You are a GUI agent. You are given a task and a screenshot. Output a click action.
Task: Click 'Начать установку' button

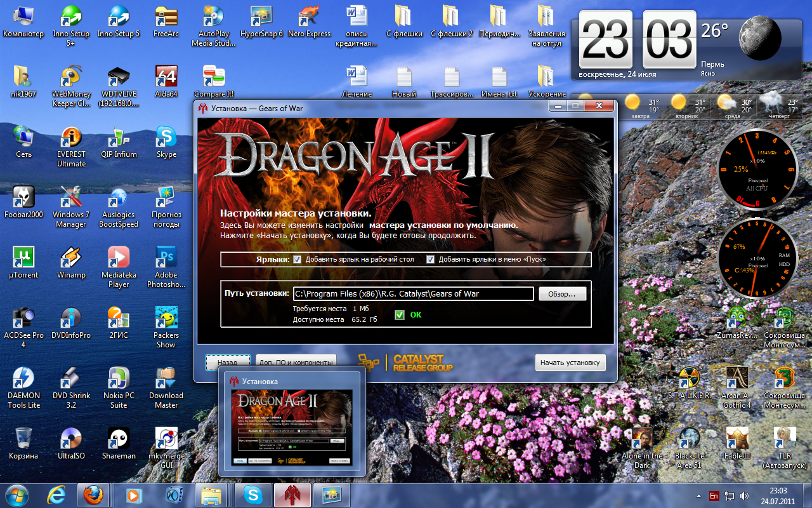click(570, 363)
